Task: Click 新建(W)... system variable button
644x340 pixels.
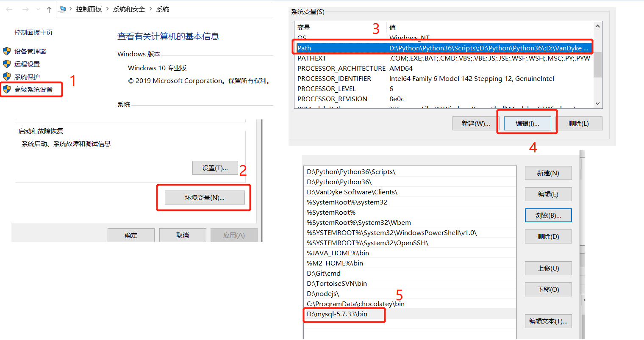Action: pyautogui.click(x=476, y=124)
